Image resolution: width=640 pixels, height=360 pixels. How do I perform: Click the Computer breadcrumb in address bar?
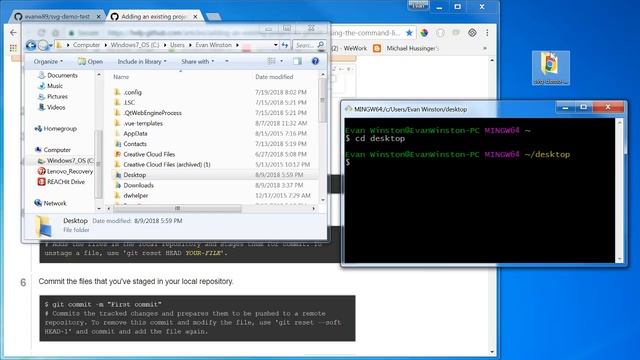[x=86, y=45]
